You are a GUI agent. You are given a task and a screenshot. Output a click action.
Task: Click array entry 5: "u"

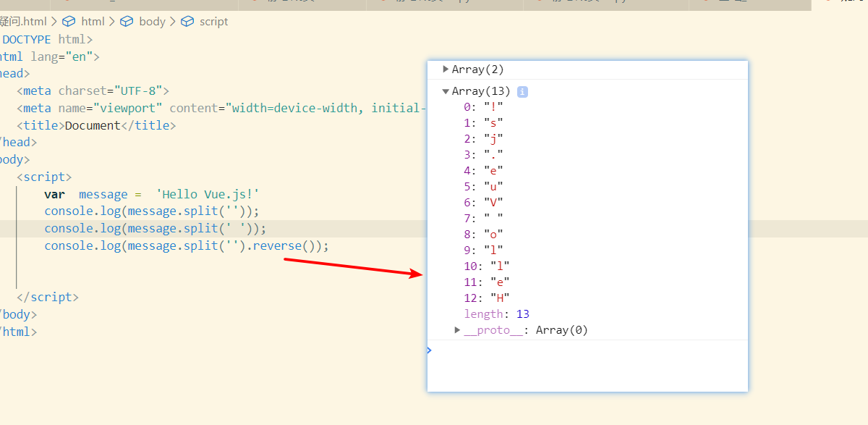pos(483,187)
